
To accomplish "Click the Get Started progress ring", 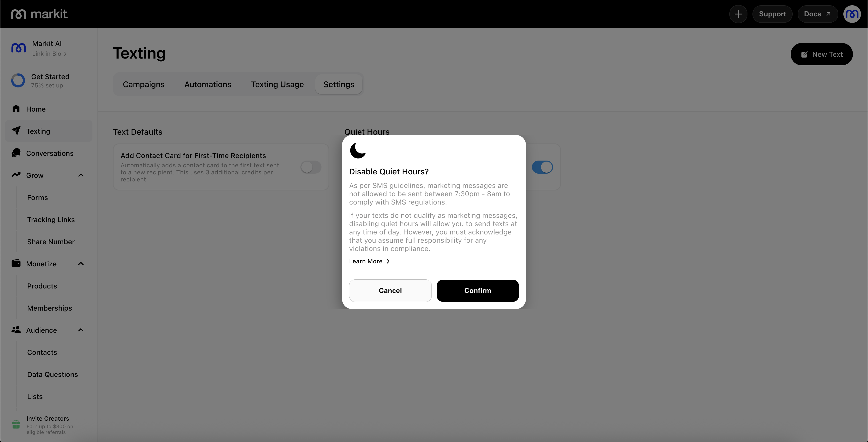I will click(x=18, y=81).
